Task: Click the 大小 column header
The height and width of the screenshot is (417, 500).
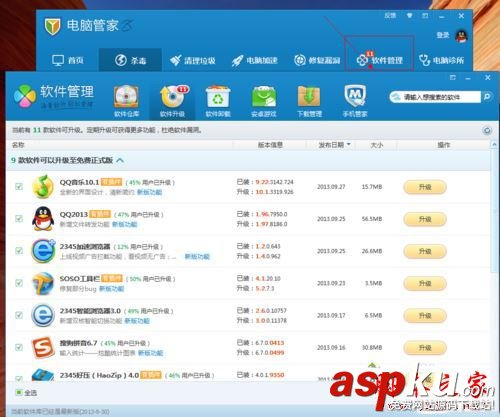Action: pyautogui.click(x=377, y=145)
